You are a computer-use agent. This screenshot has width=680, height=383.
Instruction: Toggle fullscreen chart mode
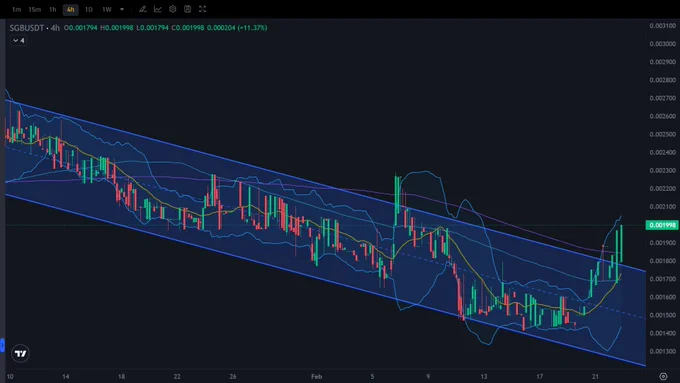coord(203,9)
